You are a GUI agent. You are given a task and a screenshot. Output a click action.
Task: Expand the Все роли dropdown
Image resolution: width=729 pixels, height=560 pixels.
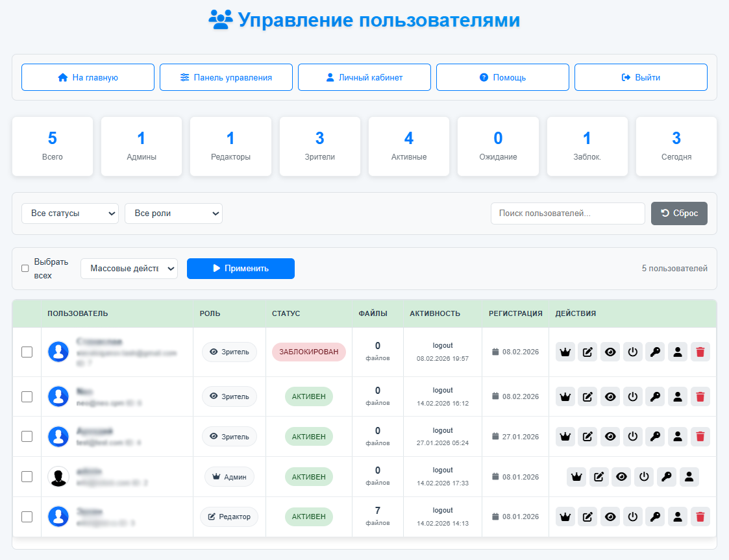pos(173,213)
